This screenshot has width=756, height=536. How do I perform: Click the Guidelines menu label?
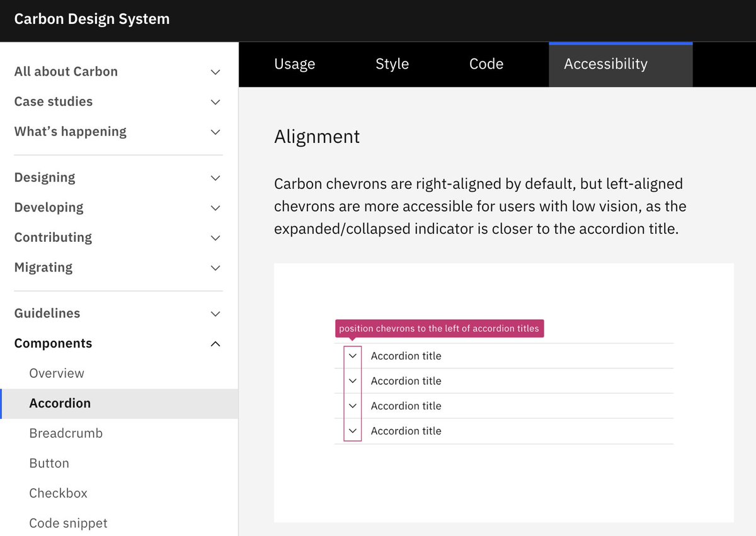[47, 313]
